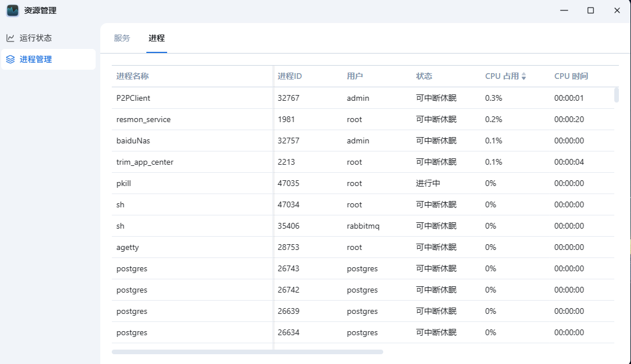Click admin user in the P2PClient row
This screenshot has height=364, width=631.
pos(358,98)
